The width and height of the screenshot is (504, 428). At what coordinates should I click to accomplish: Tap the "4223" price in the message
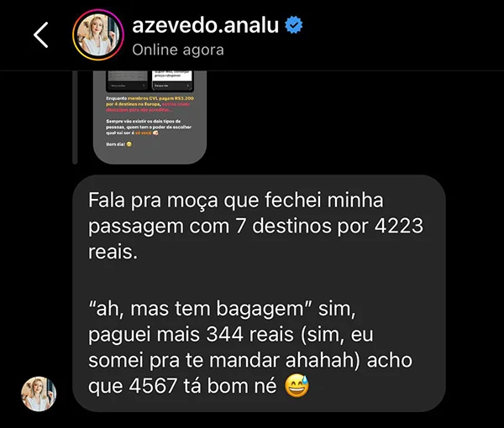tap(399, 226)
